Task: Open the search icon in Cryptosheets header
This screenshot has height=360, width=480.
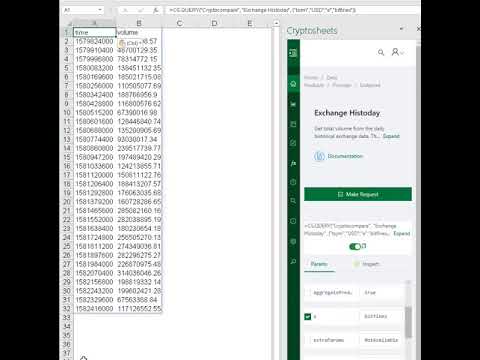Action: (381, 52)
